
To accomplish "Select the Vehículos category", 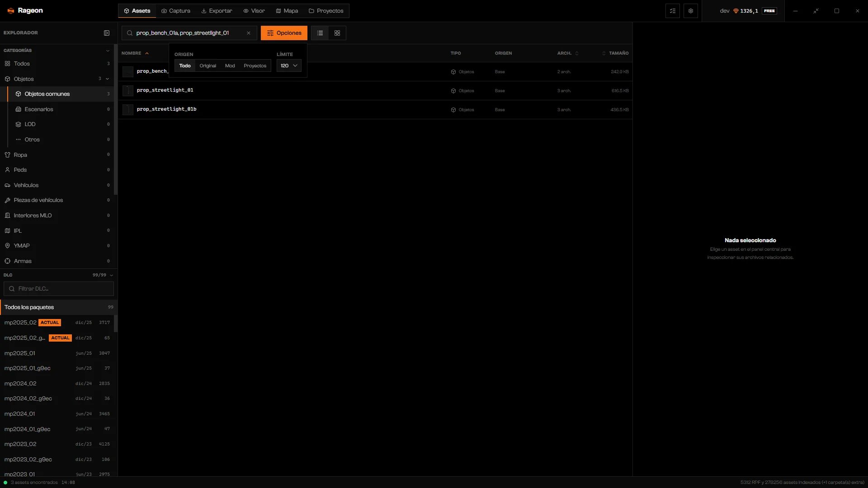I will tap(57, 185).
